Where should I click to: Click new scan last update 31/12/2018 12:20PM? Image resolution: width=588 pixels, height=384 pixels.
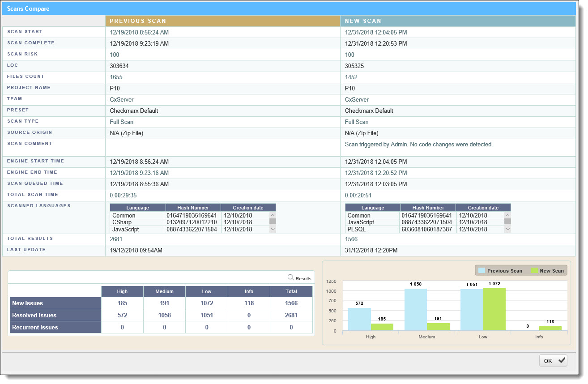[x=372, y=251]
